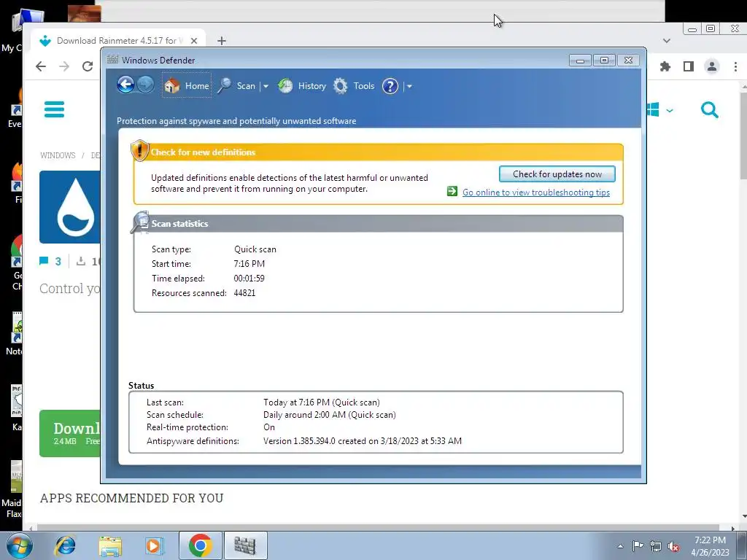Click the website search magnifier
Viewport: 747px width, 560px height.
(709, 110)
